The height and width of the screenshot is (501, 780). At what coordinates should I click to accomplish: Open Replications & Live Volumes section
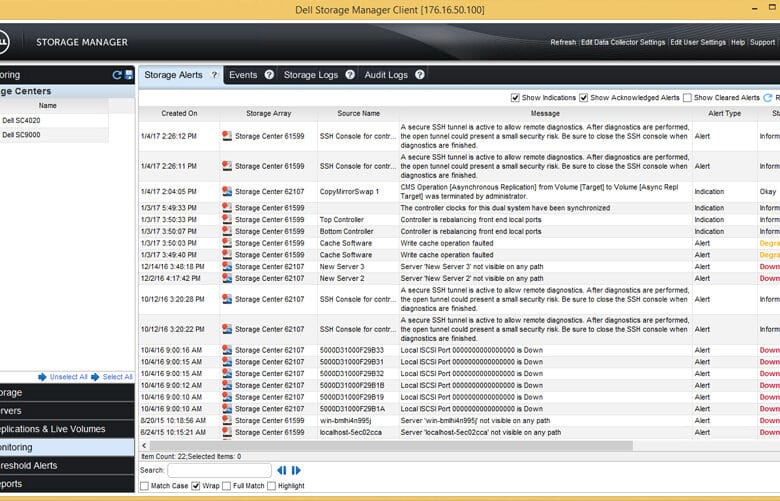(x=67, y=429)
